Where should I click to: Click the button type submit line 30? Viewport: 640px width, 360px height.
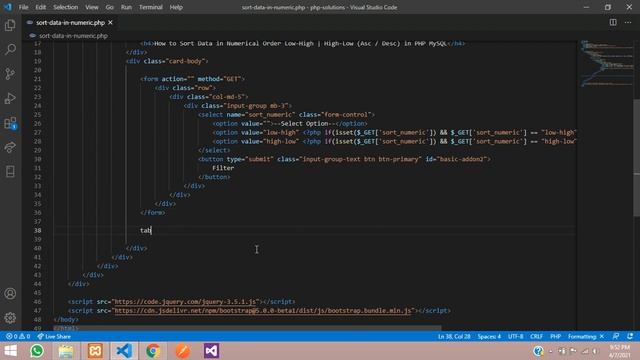[x=344, y=159]
